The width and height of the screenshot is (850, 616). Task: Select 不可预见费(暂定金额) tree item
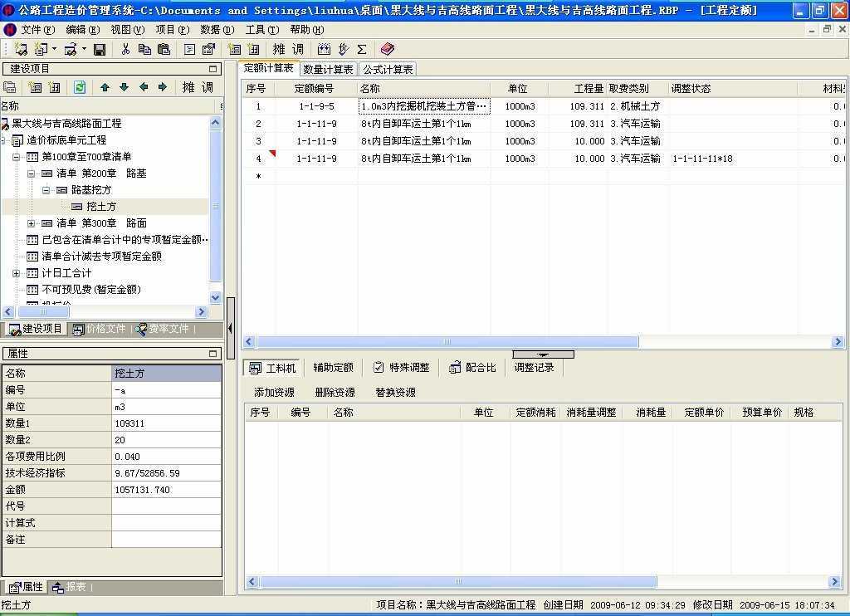click(x=91, y=290)
